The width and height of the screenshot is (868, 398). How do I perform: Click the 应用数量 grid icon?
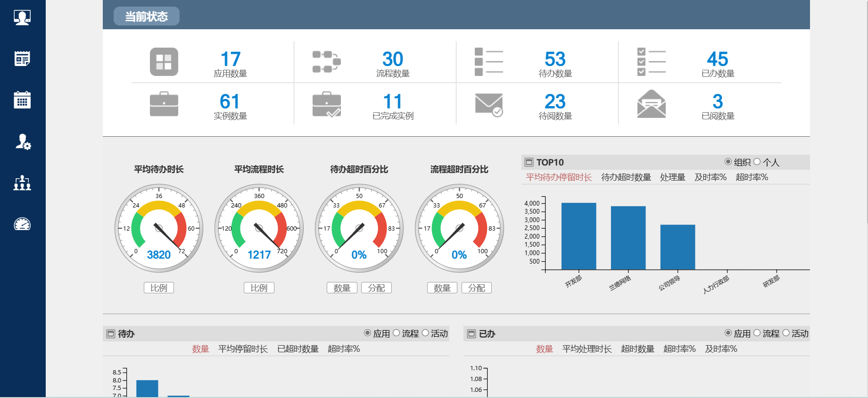point(164,62)
